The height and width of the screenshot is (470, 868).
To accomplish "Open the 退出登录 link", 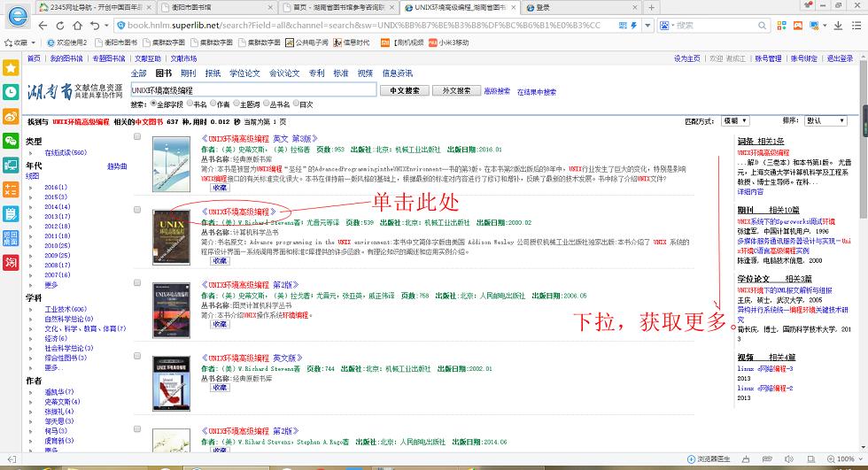I will pos(840,58).
